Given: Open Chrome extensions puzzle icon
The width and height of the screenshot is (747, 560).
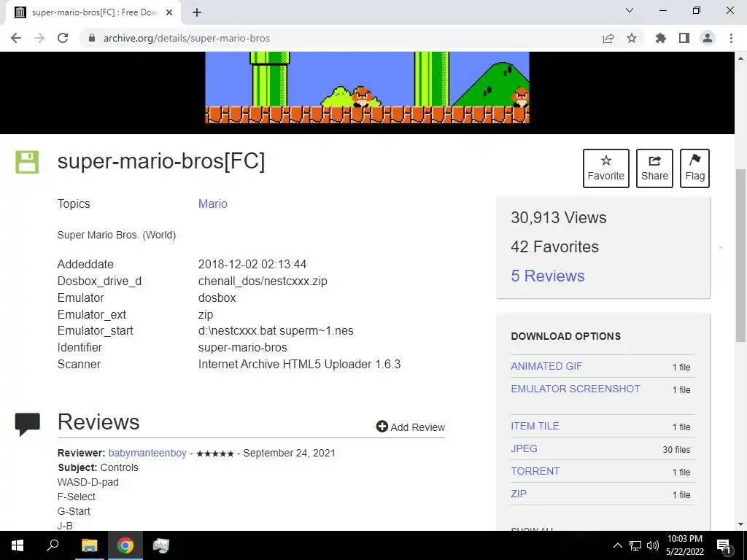Looking at the screenshot, I should [x=661, y=38].
